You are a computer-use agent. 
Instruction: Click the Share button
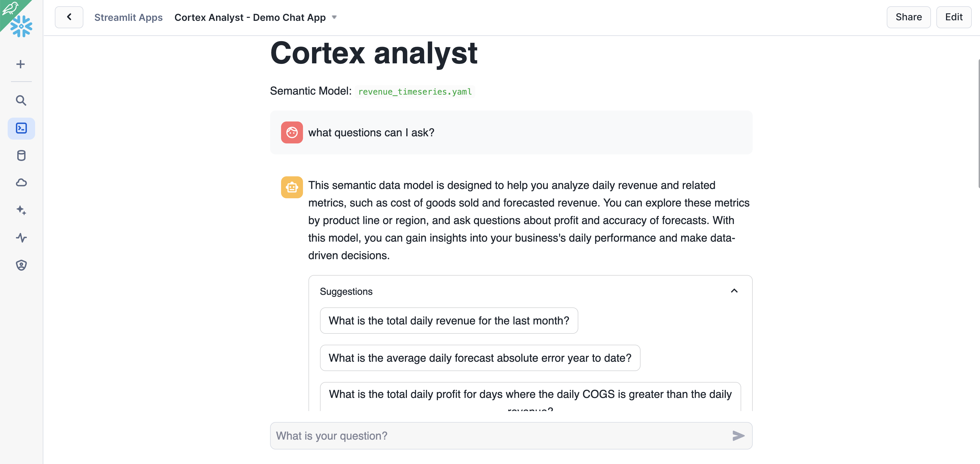[908, 17]
